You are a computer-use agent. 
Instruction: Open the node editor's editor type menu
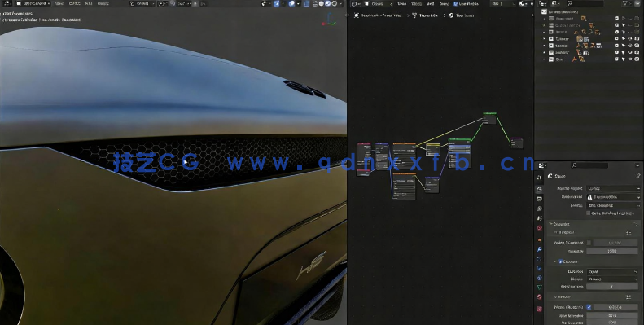pyautogui.click(x=355, y=3)
